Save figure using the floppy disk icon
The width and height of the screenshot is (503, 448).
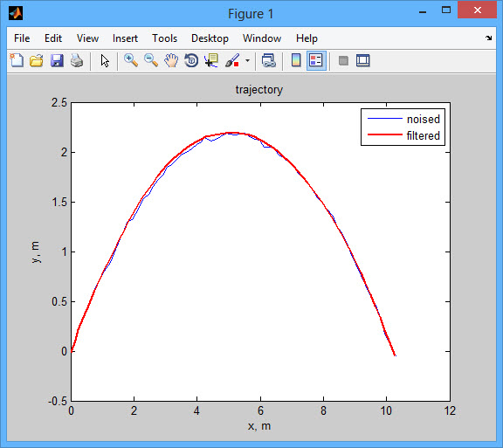tap(57, 60)
